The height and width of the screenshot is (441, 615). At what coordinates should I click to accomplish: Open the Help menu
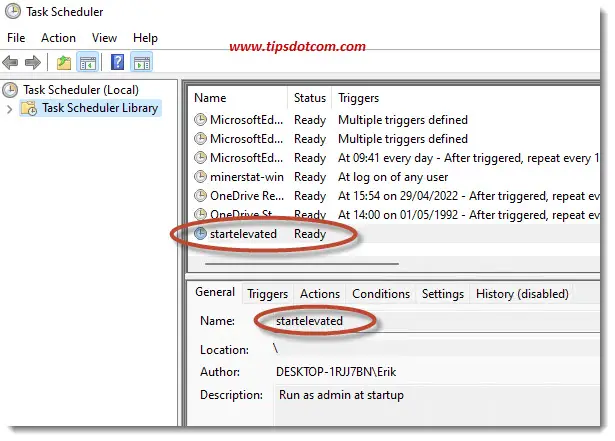click(x=145, y=38)
